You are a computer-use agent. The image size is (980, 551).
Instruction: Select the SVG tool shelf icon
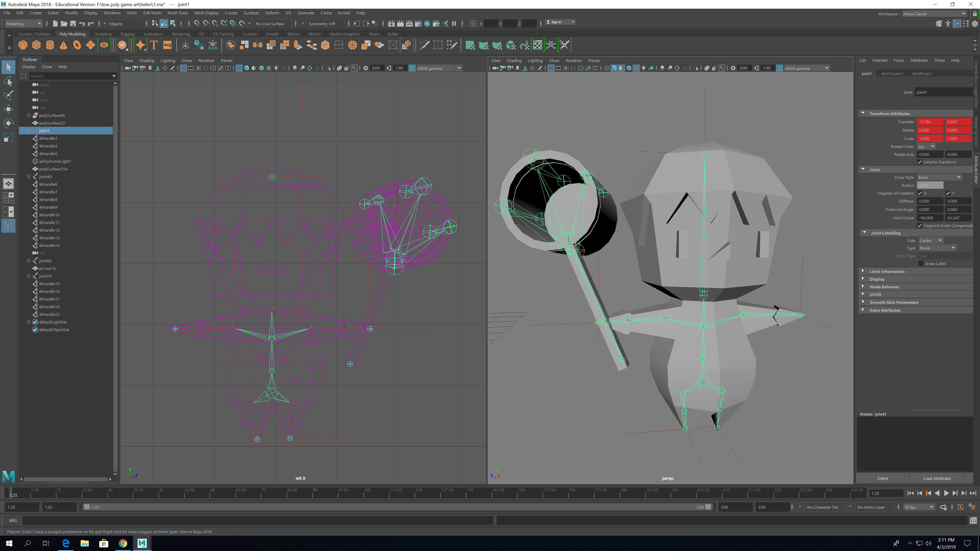[167, 45]
